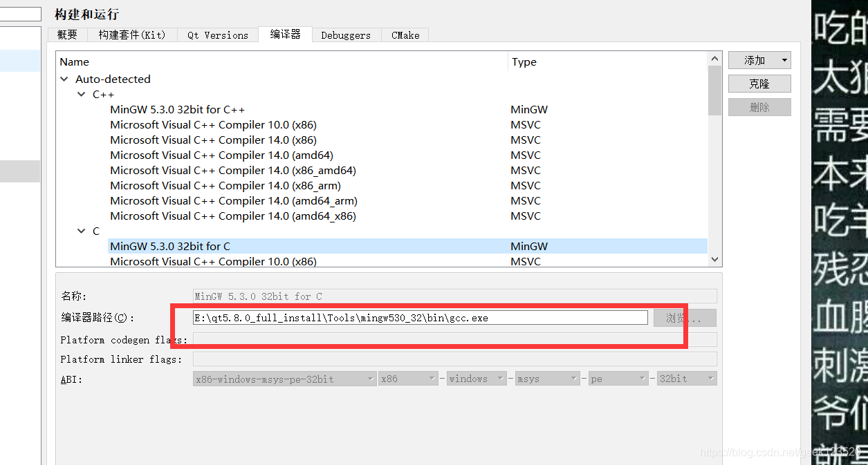Click the Platform codegen flags field
This screenshot has width=868, height=465.
tap(454, 340)
